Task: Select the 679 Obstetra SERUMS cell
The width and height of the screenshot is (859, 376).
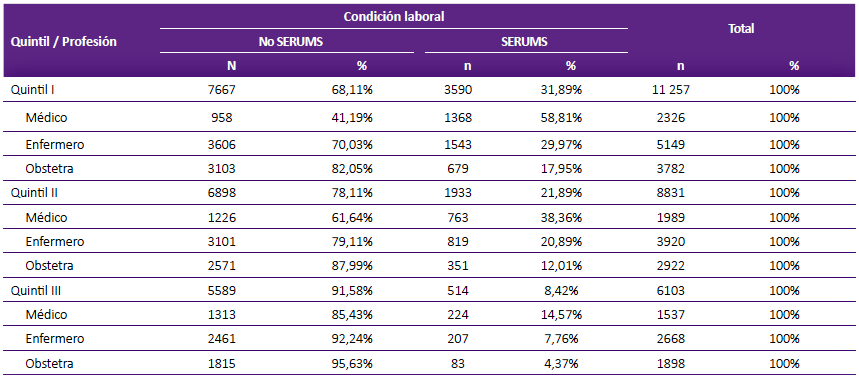Action: tap(459, 169)
